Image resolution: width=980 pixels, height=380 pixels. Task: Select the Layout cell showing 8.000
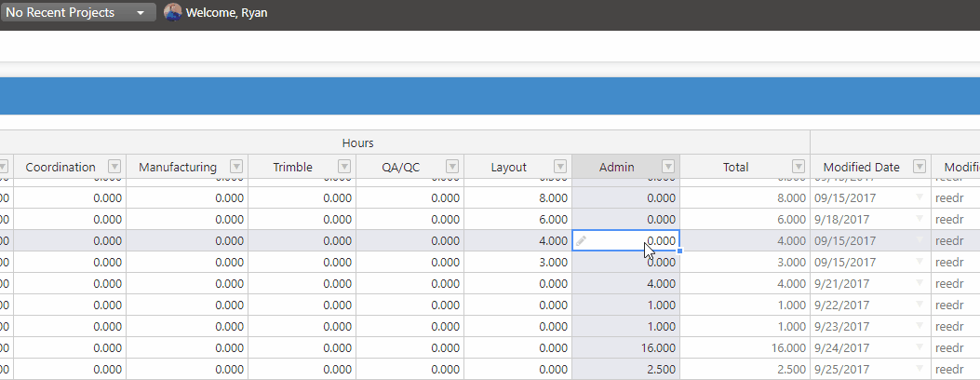[x=517, y=198]
